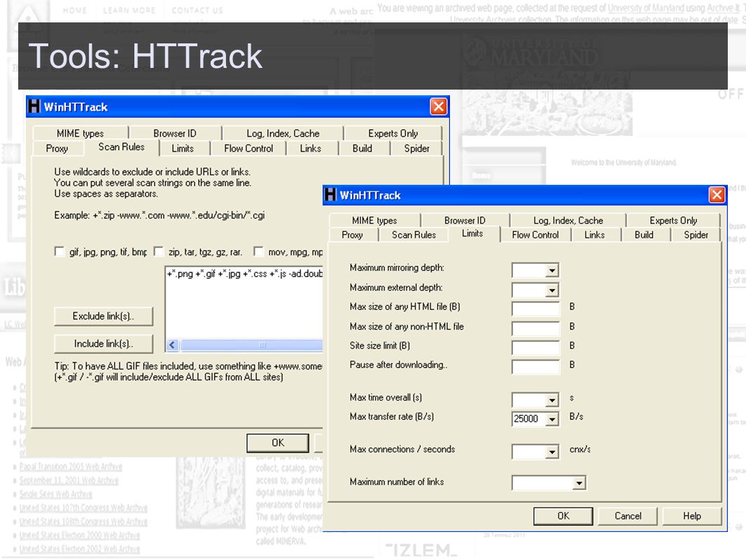Close the Limits WinHTTrack window
Image resolution: width=746 pixels, height=560 pixels.
pos(717,195)
